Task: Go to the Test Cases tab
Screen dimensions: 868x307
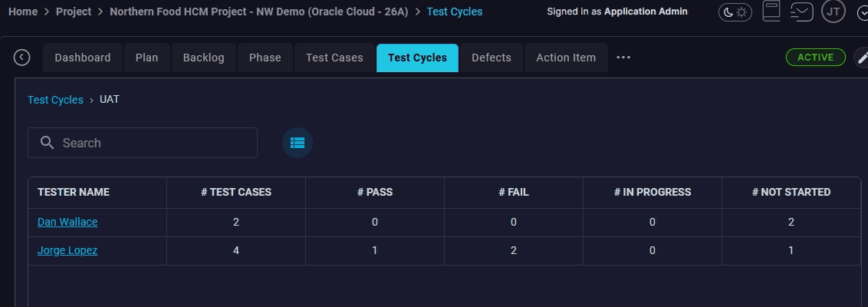Action: 334,58
